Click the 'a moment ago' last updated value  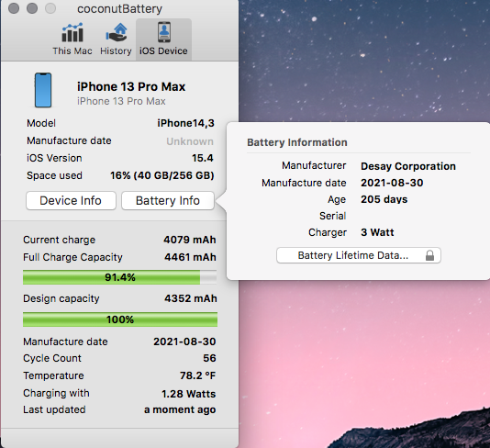click(x=180, y=409)
